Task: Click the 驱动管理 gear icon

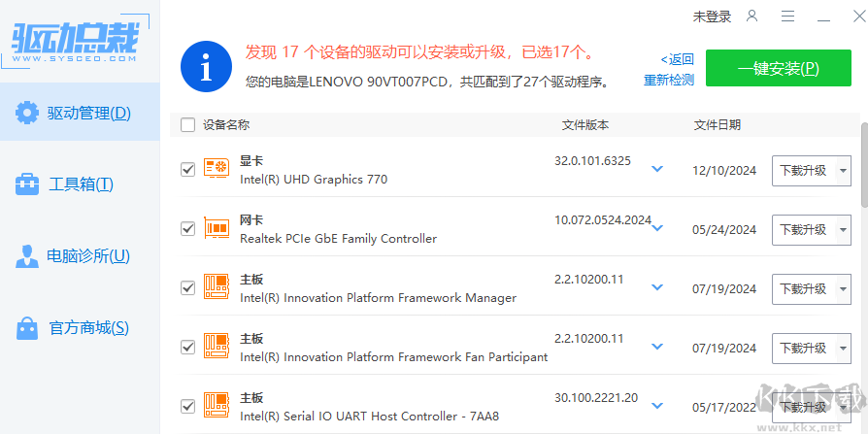Action: (27, 113)
